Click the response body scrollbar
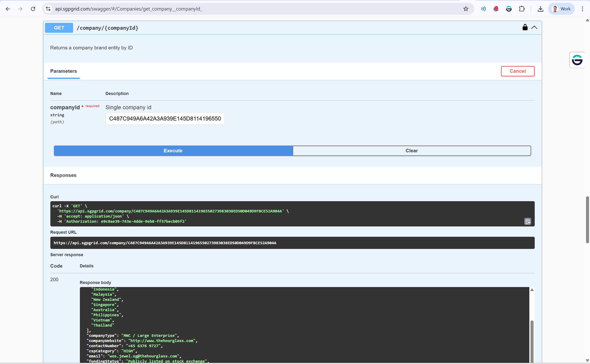This screenshot has width=590, height=364. 532,342
